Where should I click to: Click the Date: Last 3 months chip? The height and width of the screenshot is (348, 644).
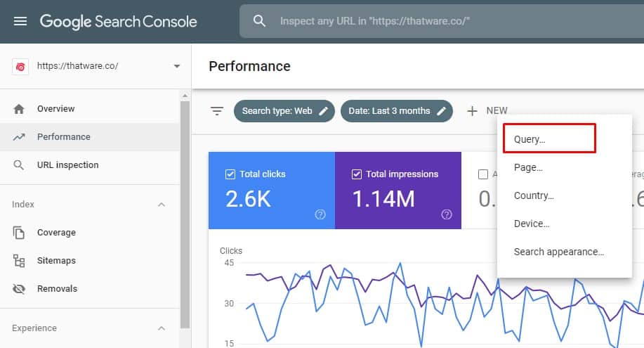pos(397,111)
